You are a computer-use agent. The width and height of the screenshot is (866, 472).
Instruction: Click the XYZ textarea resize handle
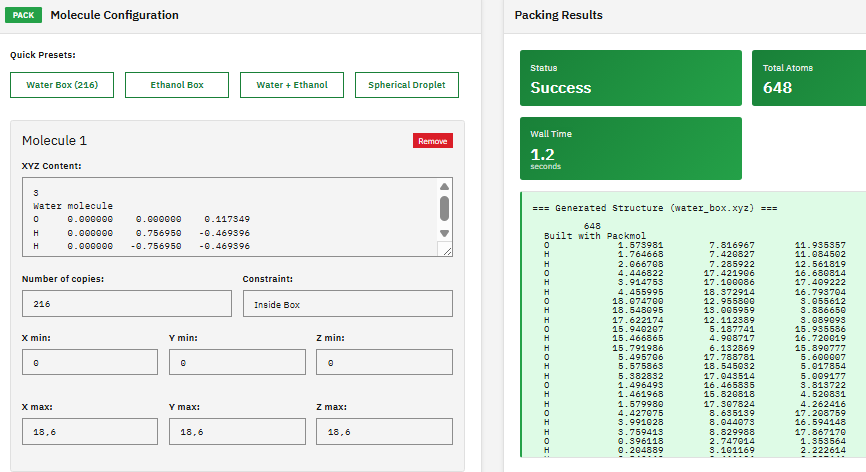coord(444,251)
